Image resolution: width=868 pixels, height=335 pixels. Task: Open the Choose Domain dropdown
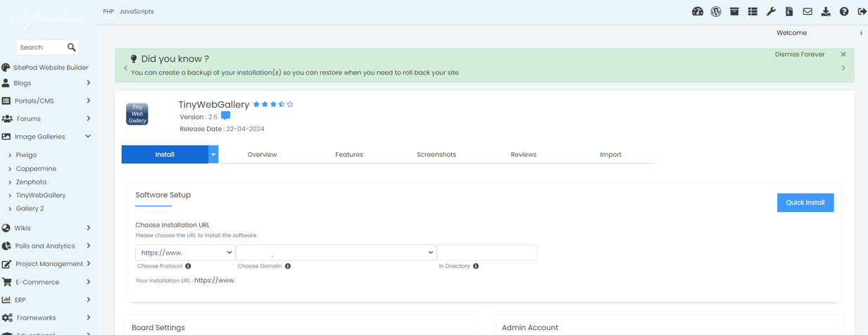(x=336, y=253)
